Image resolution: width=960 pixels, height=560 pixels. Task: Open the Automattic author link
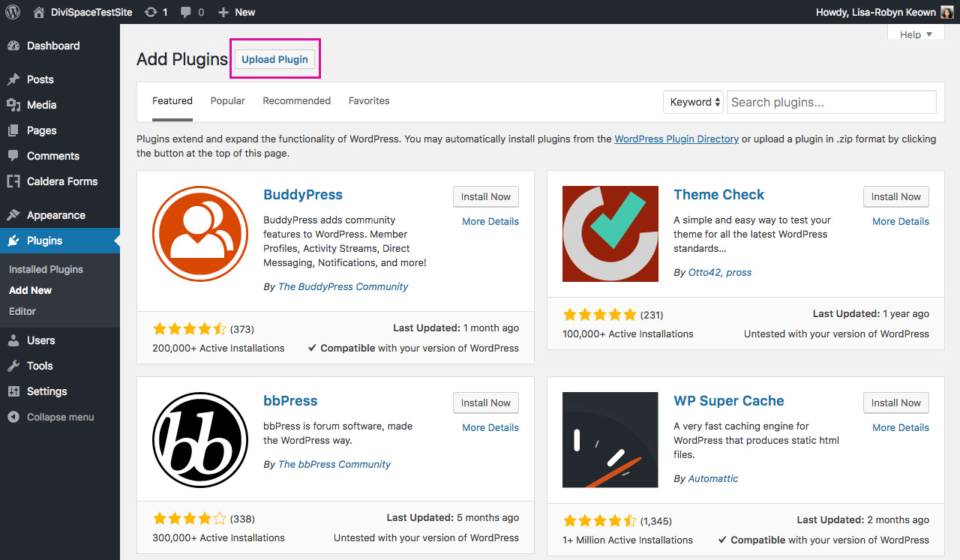click(x=713, y=478)
